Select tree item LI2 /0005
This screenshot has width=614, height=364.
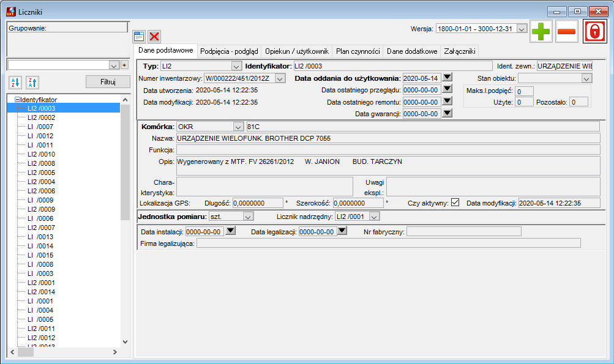tap(41, 173)
